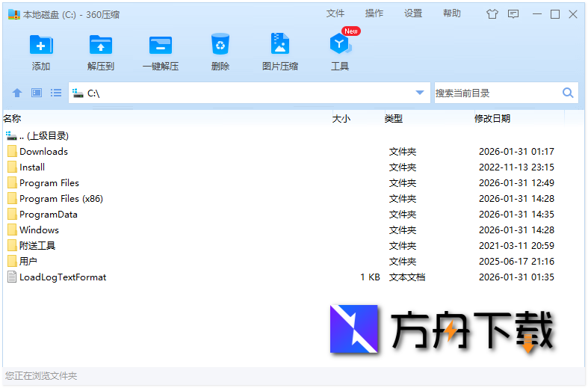
Task: Open the 帮助 (Help) menu
Action: tap(452, 13)
